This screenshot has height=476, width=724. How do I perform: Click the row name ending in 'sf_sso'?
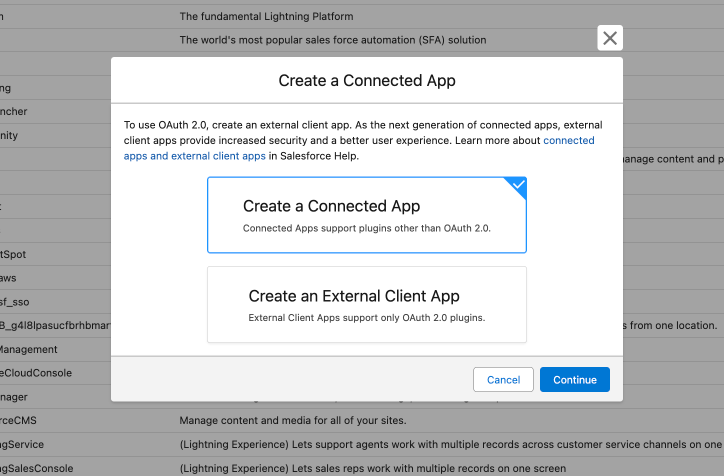click(x=18, y=302)
